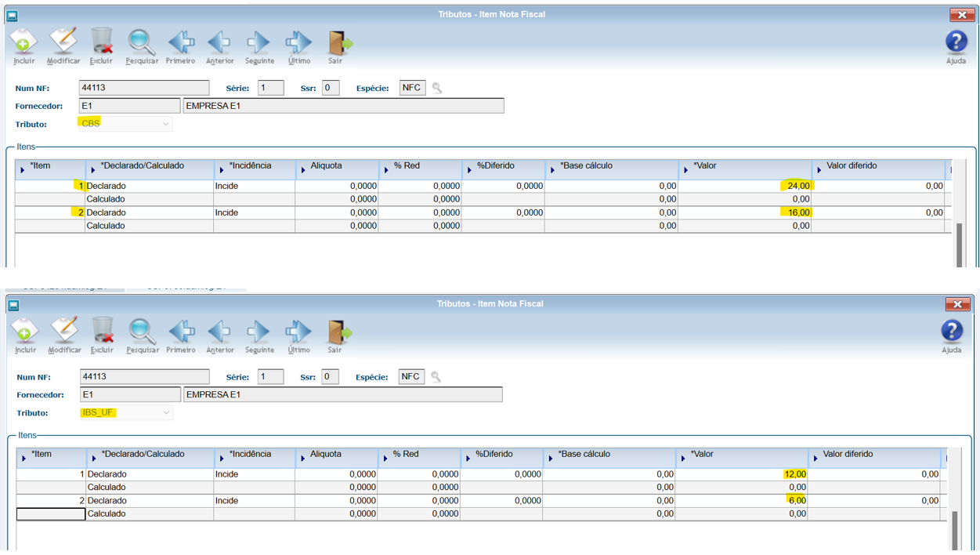
Task: Click Espécie NFC field in CBS window
Action: coord(412,88)
